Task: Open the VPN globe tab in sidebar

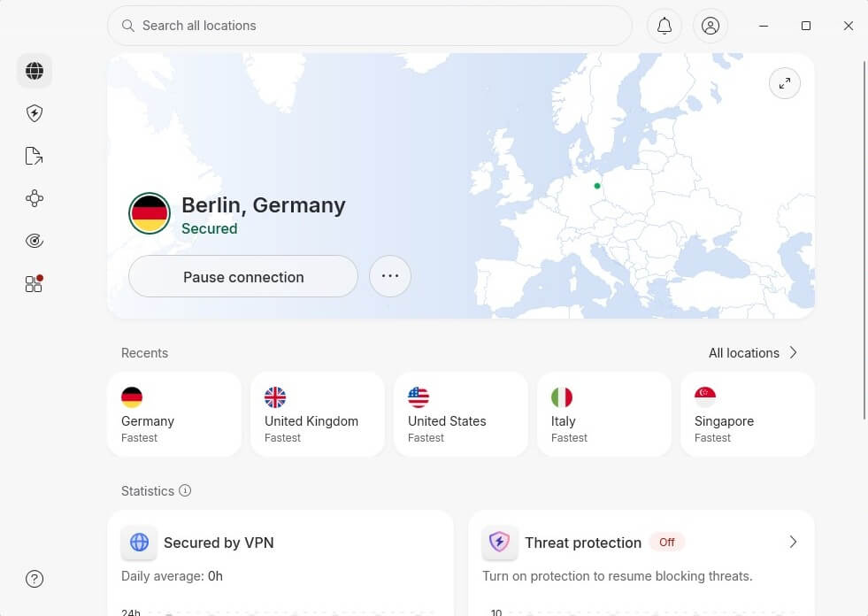Action: (x=35, y=71)
